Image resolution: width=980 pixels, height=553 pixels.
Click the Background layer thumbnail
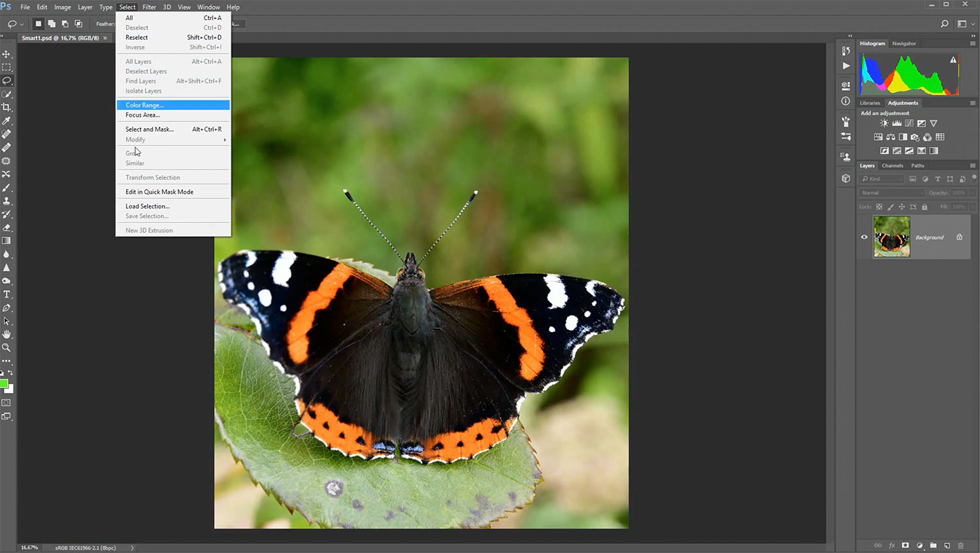pyautogui.click(x=892, y=237)
